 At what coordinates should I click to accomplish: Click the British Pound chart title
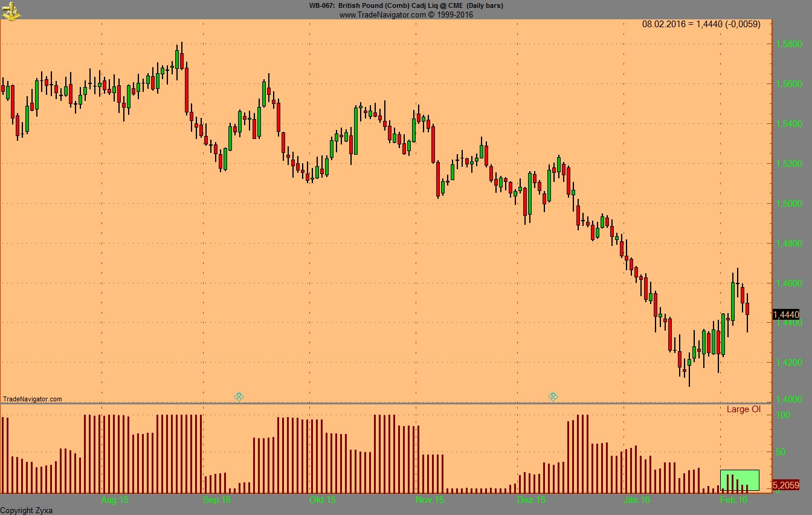(x=405, y=5)
